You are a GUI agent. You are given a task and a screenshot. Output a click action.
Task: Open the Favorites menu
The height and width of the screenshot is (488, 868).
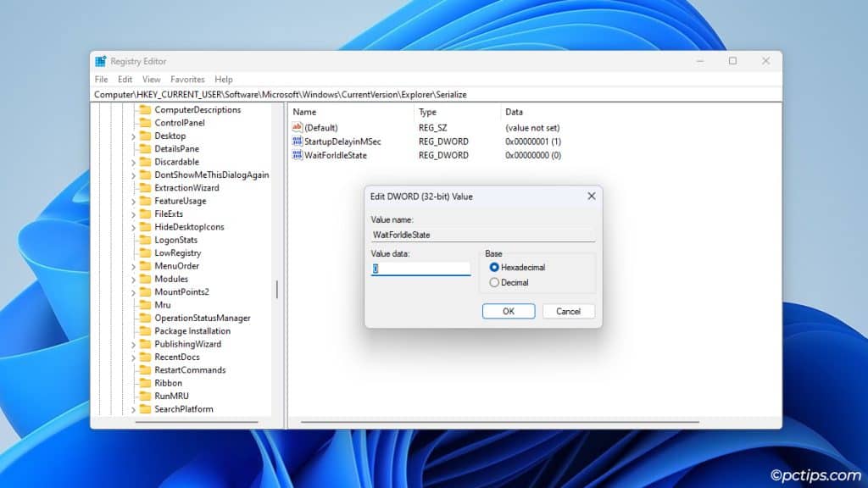click(x=187, y=79)
